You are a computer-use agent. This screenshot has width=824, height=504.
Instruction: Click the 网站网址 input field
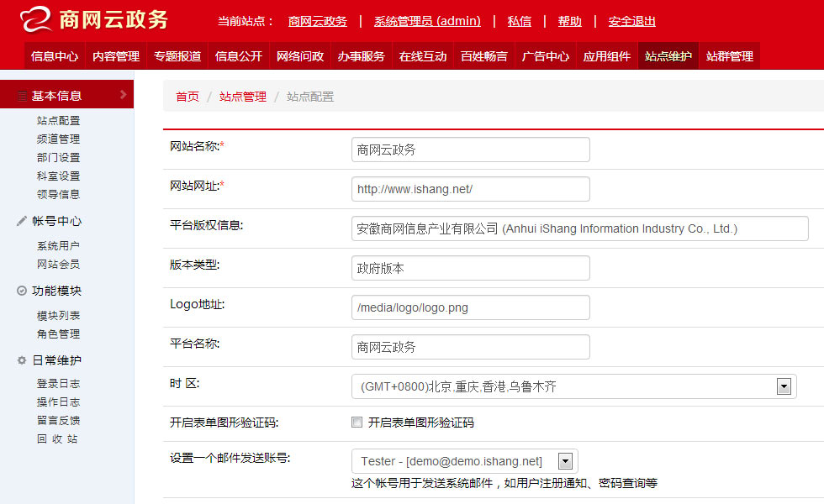tap(470, 189)
